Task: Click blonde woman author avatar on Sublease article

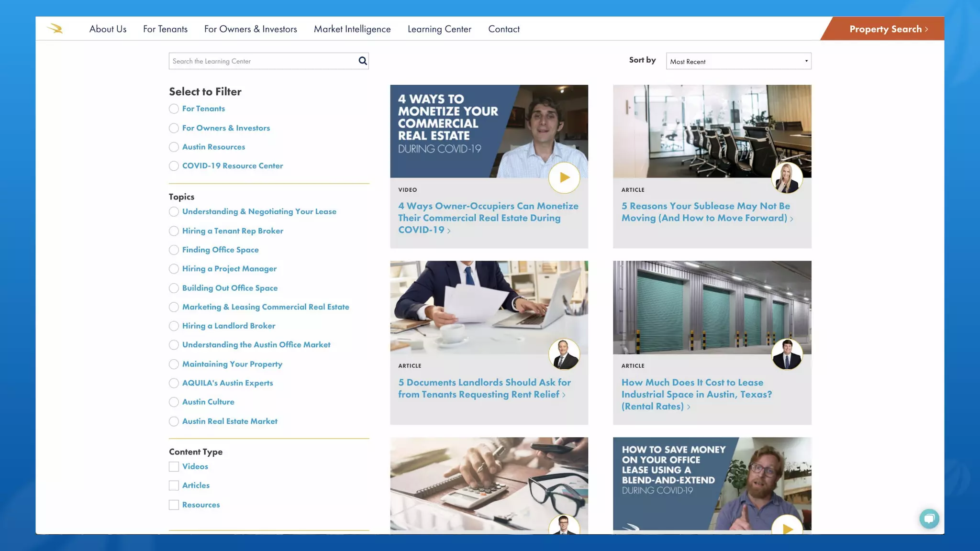Action: (x=787, y=177)
